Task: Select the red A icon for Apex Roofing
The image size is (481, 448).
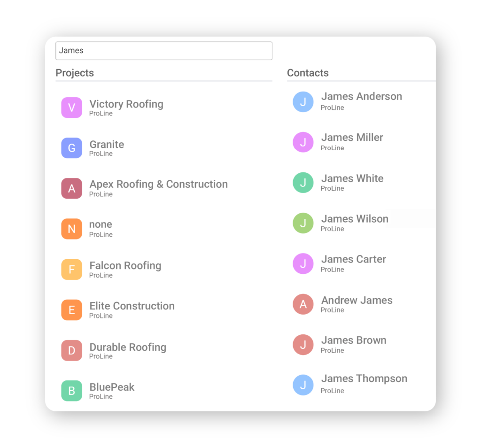Action: pos(71,188)
